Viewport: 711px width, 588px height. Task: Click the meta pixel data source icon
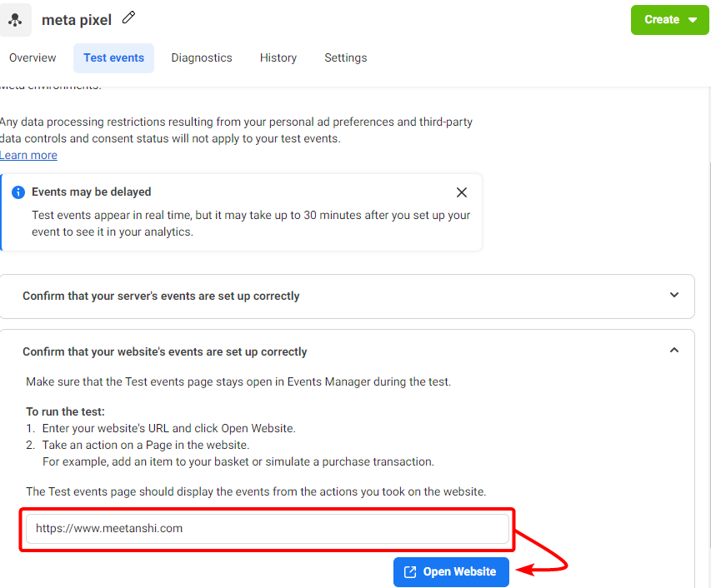pyautogui.click(x=15, y=20)
